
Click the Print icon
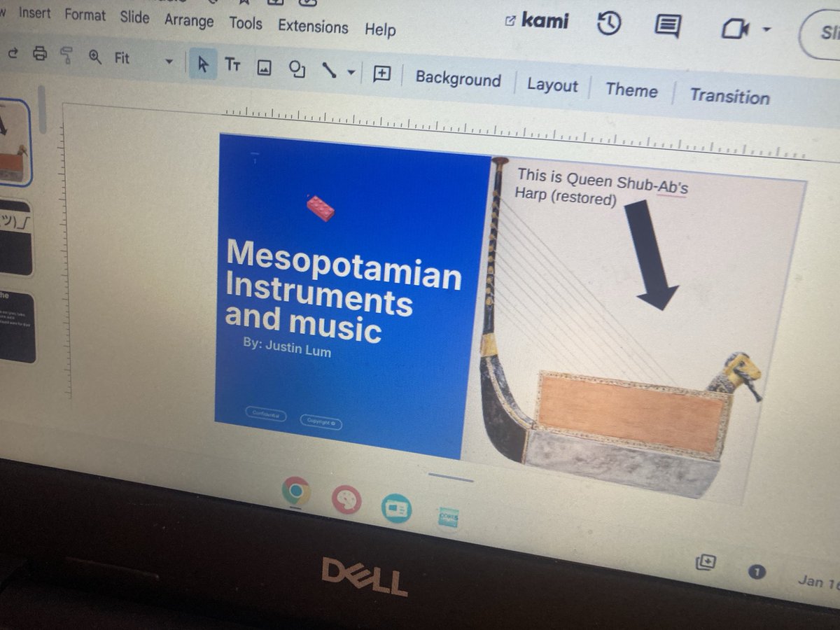click(40, 53)
